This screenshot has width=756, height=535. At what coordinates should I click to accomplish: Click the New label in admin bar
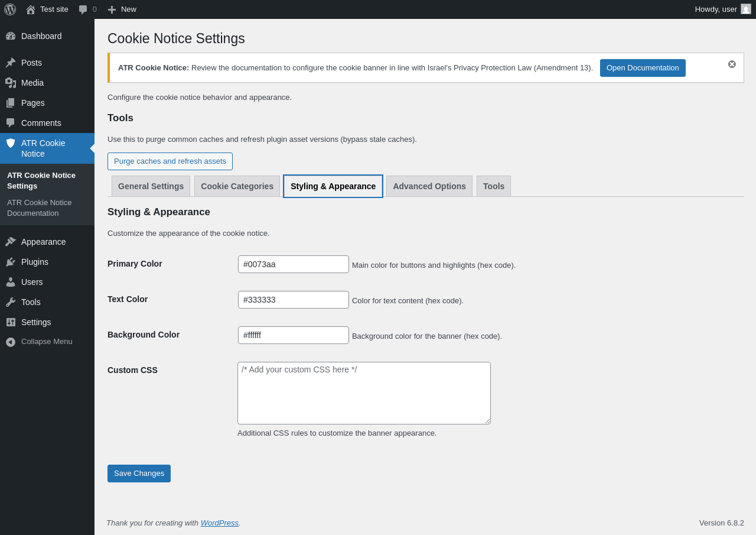(129, 9)
